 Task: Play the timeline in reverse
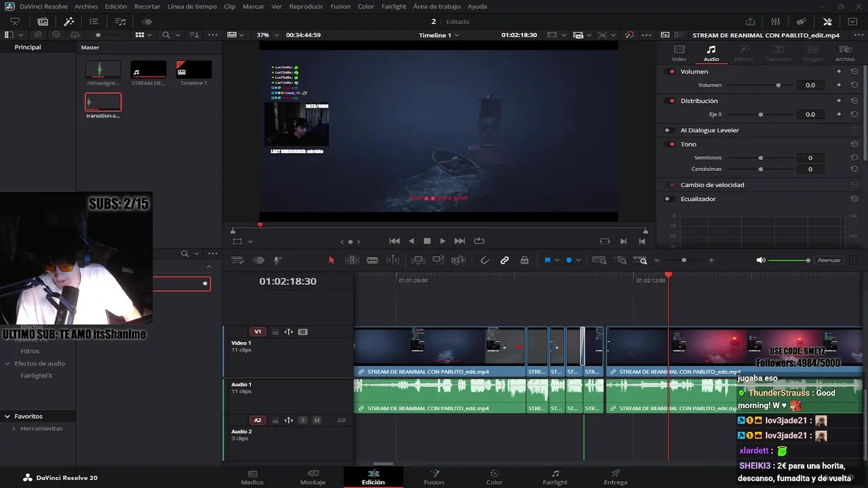pyautogui.click(x=411, y=241)
